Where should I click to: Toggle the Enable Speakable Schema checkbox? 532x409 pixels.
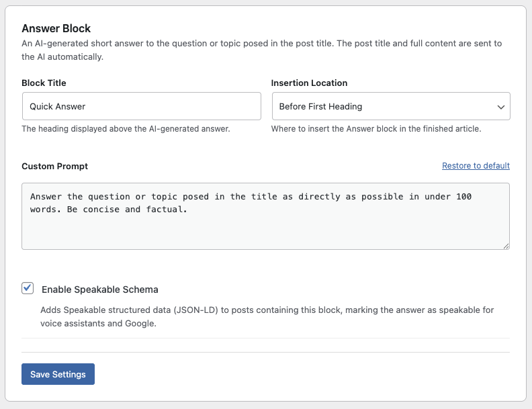point(28,288)
